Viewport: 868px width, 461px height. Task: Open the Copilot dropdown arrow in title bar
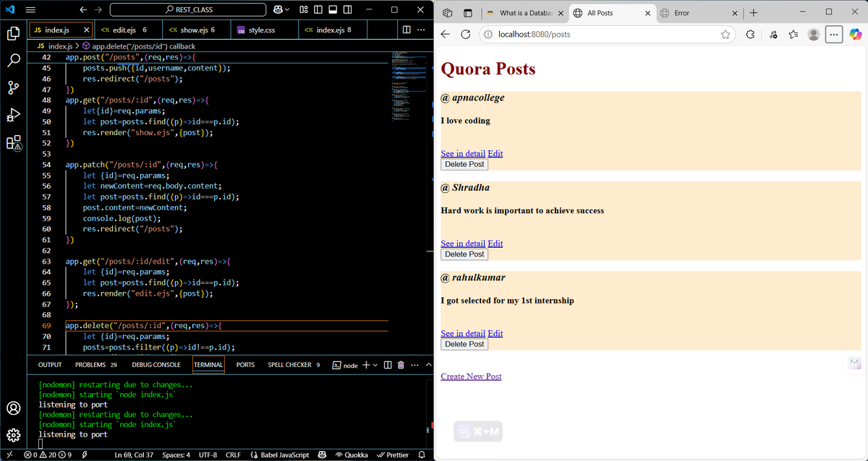coord(288,10)
